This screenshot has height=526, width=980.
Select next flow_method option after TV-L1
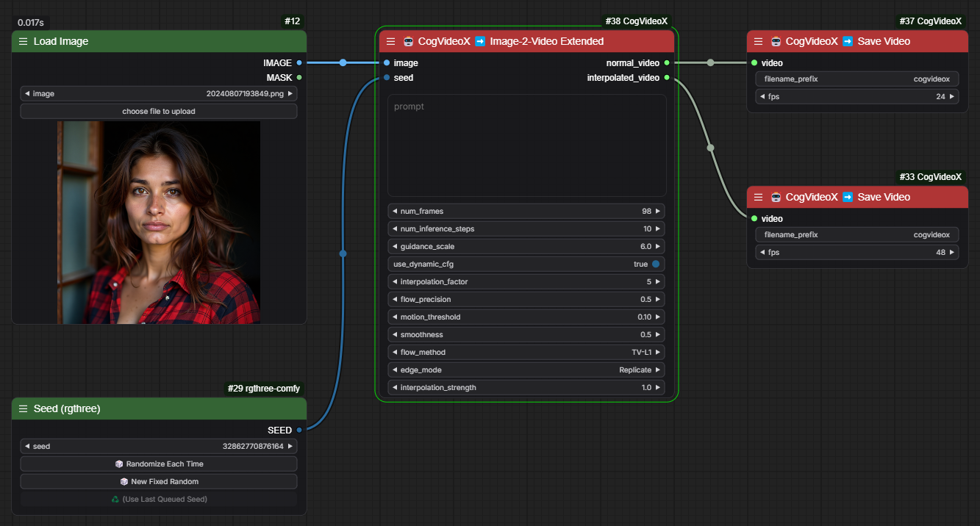click(x=658, y=353)
